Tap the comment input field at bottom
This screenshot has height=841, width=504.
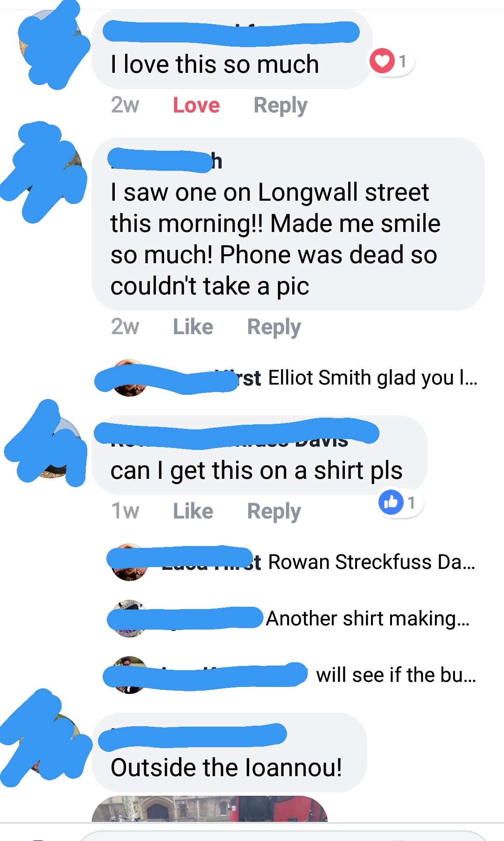click(285, 836)
